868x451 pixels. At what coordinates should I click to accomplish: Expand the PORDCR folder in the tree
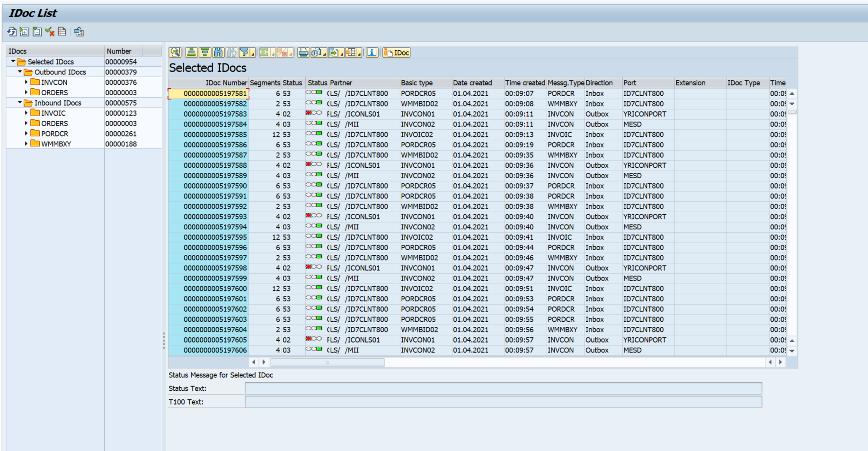point(26,134)
